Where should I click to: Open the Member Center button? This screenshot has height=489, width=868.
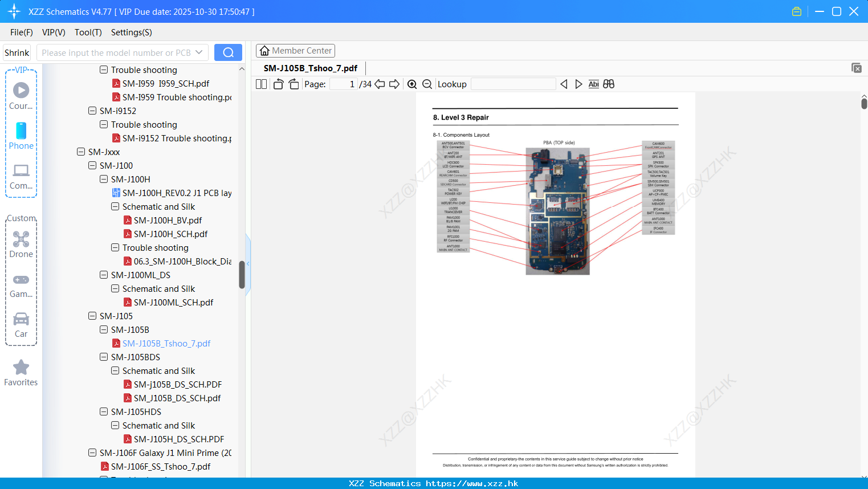295,51
